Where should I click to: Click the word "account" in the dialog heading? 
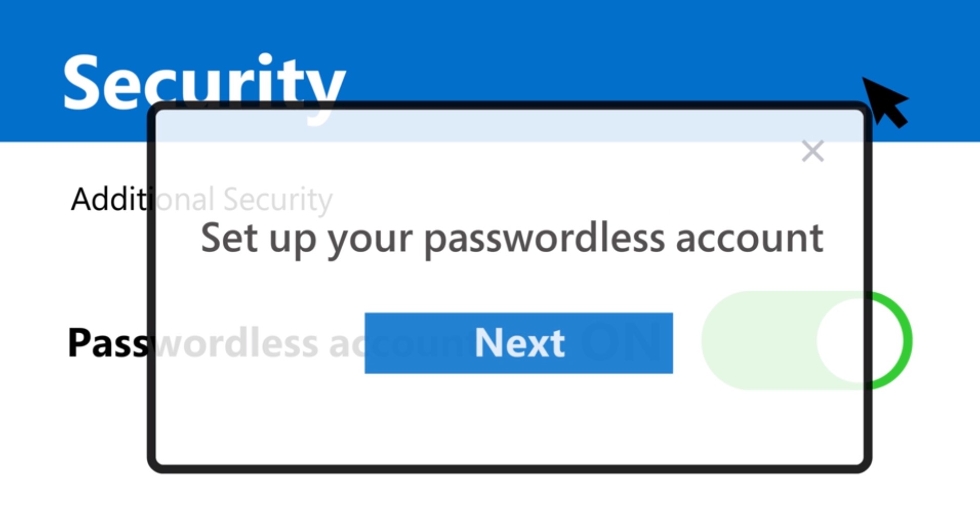click(749, 238)
